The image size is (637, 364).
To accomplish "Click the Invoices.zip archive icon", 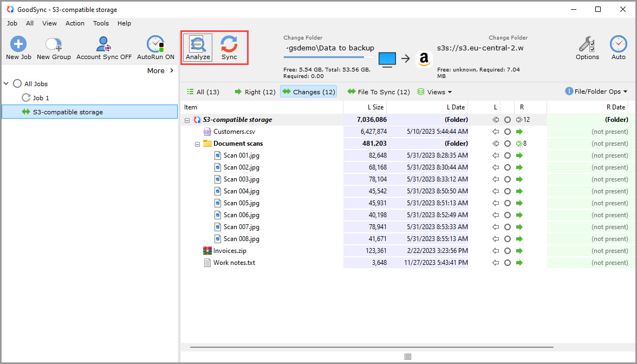I will tap(207, 251).
